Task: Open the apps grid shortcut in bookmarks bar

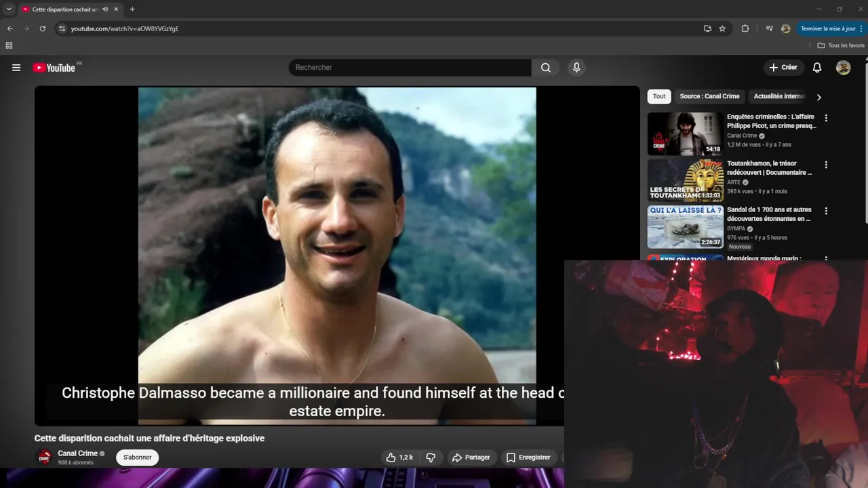Action: click(9, 45)
